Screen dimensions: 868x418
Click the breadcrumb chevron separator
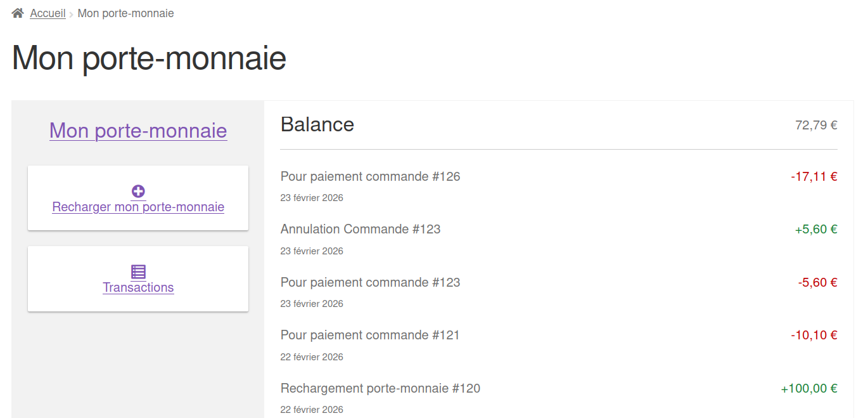point(72,14)
